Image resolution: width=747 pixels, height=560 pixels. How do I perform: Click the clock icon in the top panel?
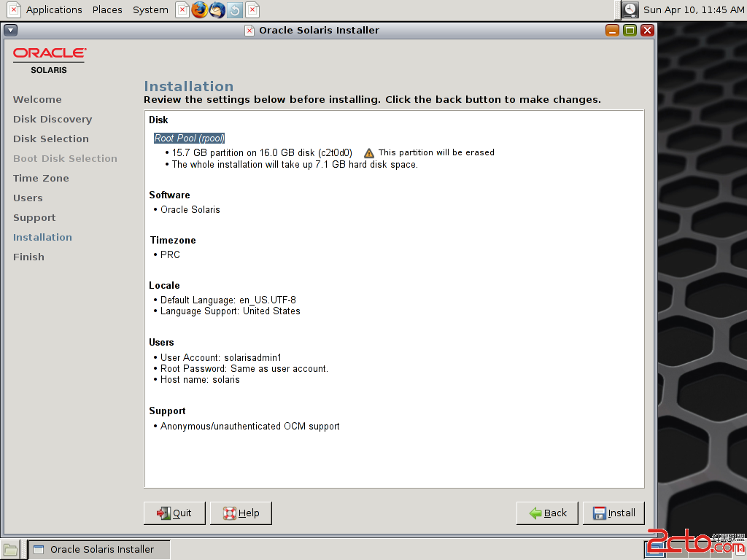[630, 9]
